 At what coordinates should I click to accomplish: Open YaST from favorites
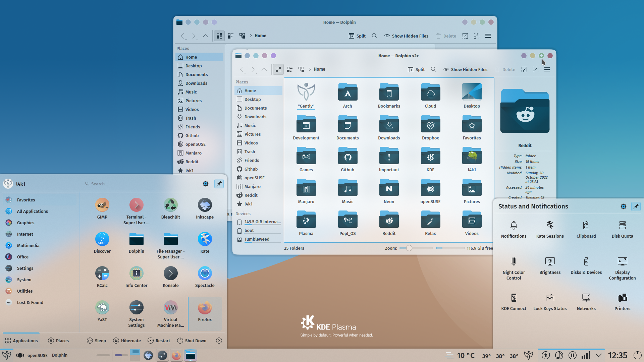click(x=102, y=311)
